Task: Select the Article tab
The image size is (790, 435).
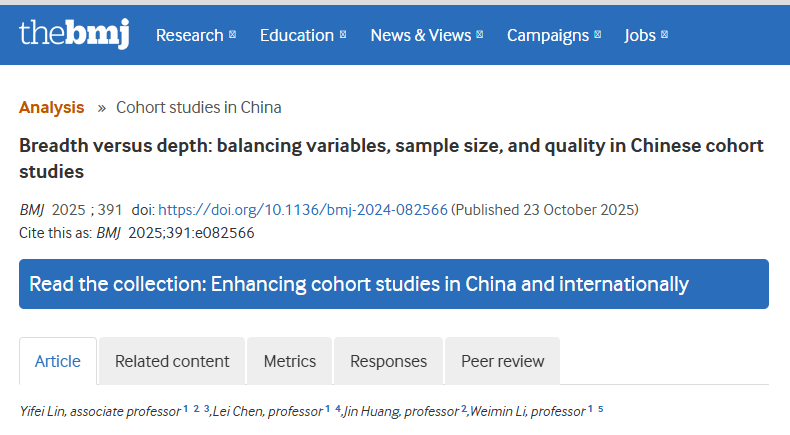Action: (x=58, y=361)
